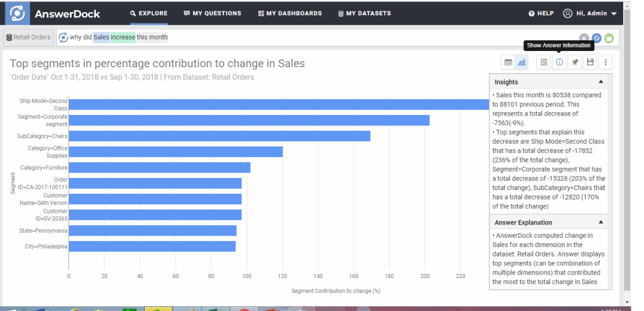Click the AnswerDock logo icon

pyautogui.click(x=18, y=13)
